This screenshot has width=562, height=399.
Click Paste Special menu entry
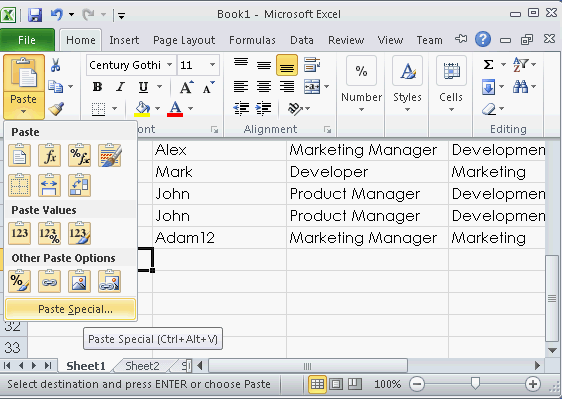point(71,309)
